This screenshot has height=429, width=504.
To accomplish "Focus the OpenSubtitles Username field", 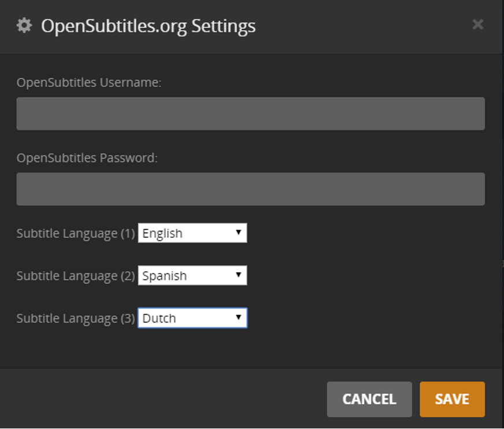I will 250,113.
